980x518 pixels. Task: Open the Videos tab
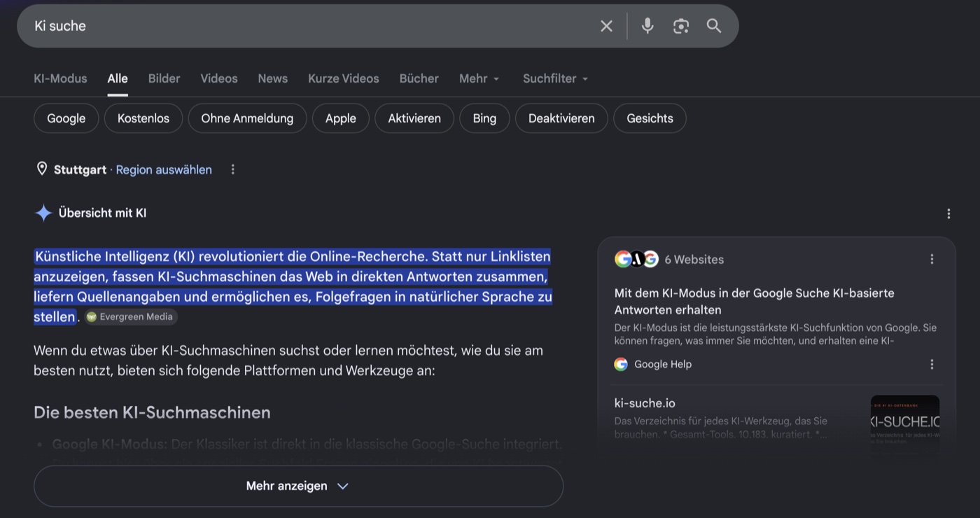click(x=219, y=78)
